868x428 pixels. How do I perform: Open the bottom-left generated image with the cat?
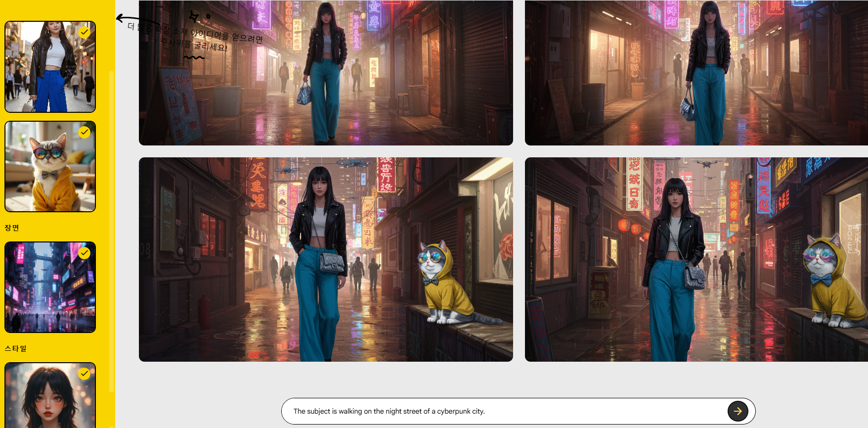coord(326,259)
